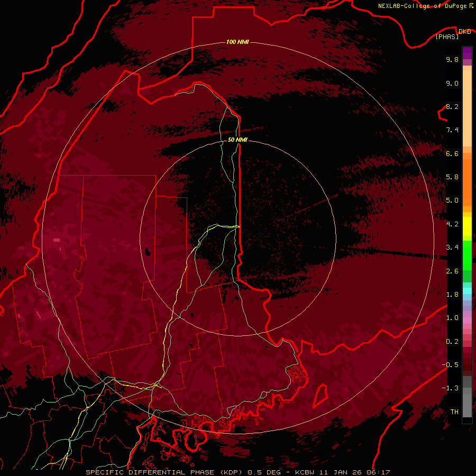Click the -1.3 value on color scale

tap(450, 388)
